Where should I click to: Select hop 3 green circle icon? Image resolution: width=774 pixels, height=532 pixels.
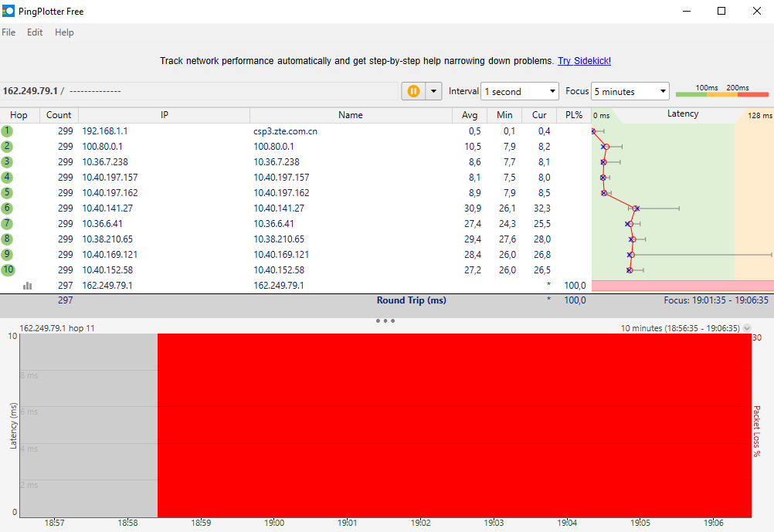tap(7, 162)
